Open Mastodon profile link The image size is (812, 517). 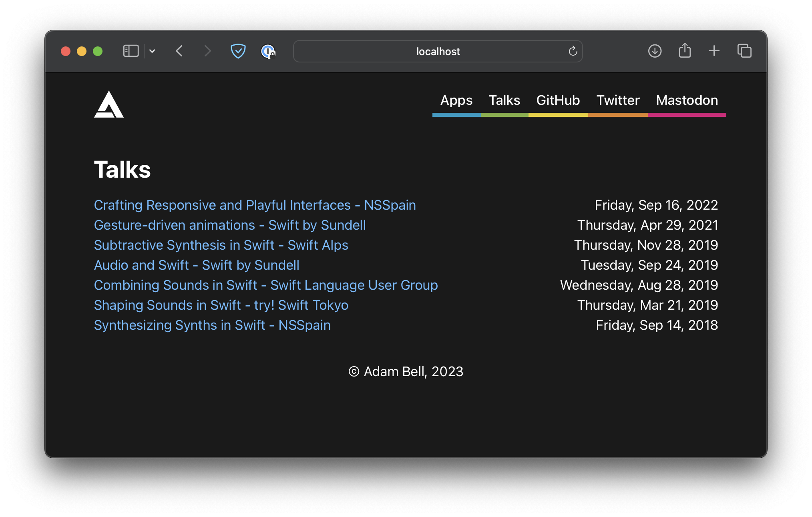[687, 100]
